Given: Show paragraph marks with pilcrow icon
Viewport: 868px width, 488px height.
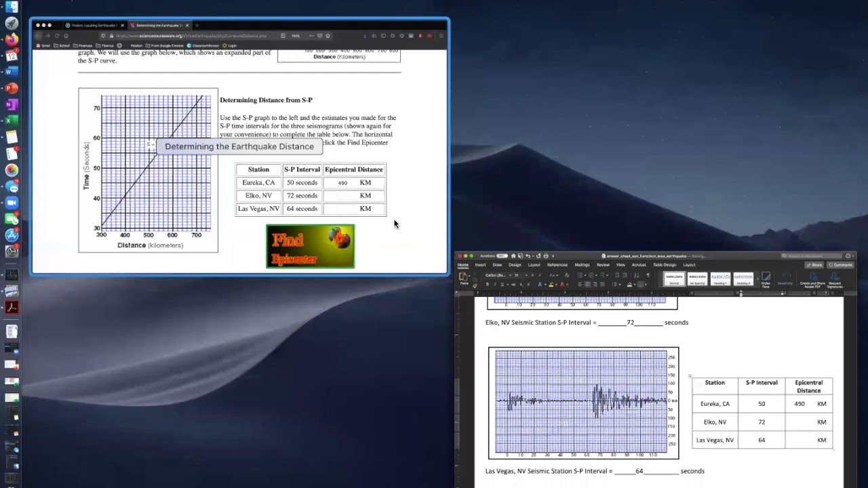Looking at the screenshot, I should [648, 275].
